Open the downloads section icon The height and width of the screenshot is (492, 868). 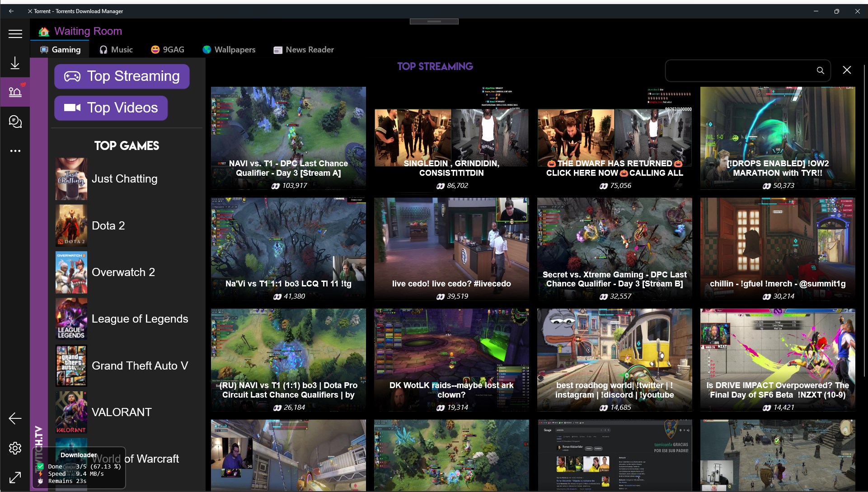pyautogui.click(x=15, y=63)
